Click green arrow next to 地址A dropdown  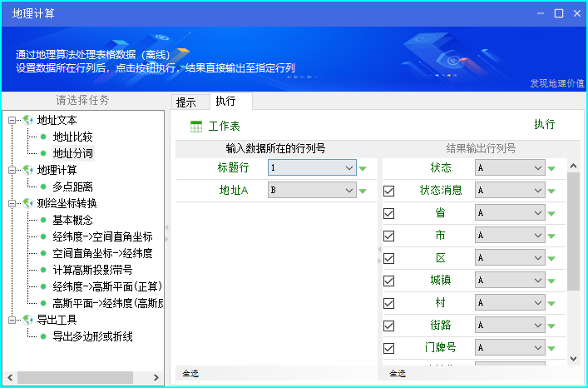click(x=363, y=191)
